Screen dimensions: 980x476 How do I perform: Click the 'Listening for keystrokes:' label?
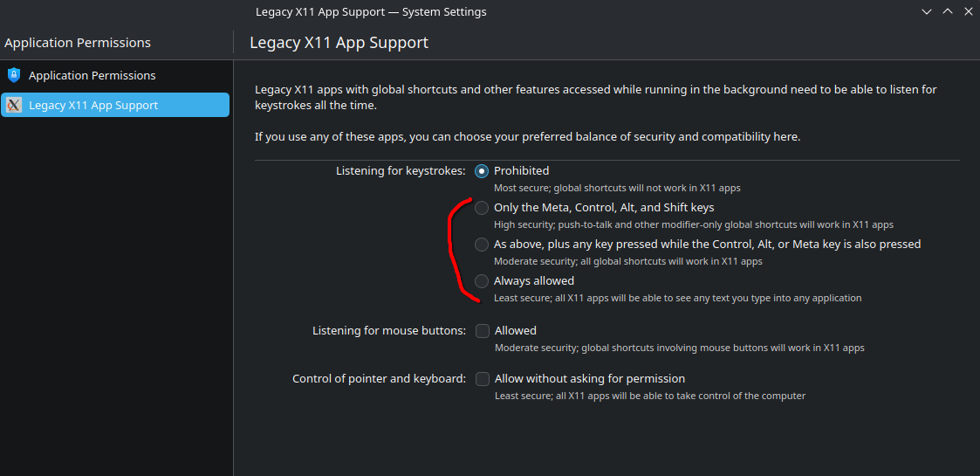pyautogui.click(x=401, y=171)
